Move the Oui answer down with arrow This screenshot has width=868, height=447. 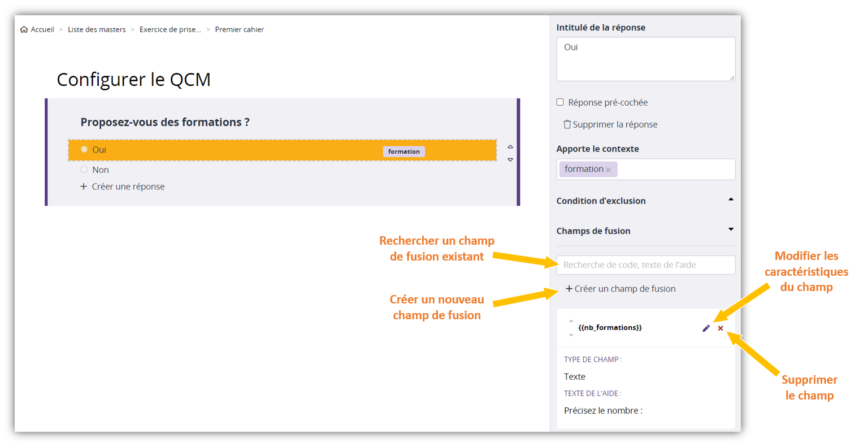point(510,160)
